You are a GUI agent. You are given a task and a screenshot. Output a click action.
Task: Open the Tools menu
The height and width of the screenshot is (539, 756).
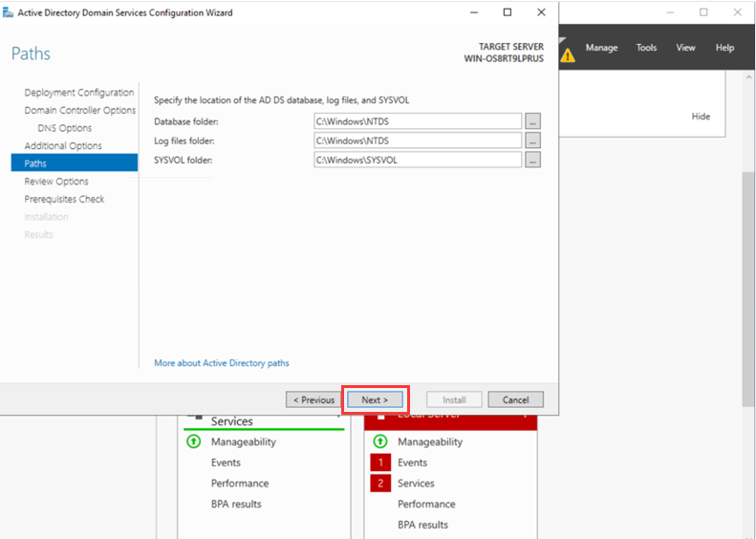[647, 48]
